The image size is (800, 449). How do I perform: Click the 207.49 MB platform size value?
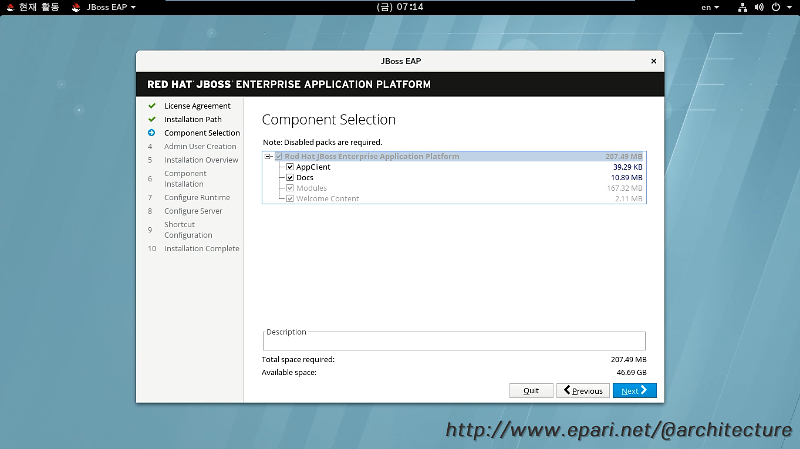click(623, 157)
